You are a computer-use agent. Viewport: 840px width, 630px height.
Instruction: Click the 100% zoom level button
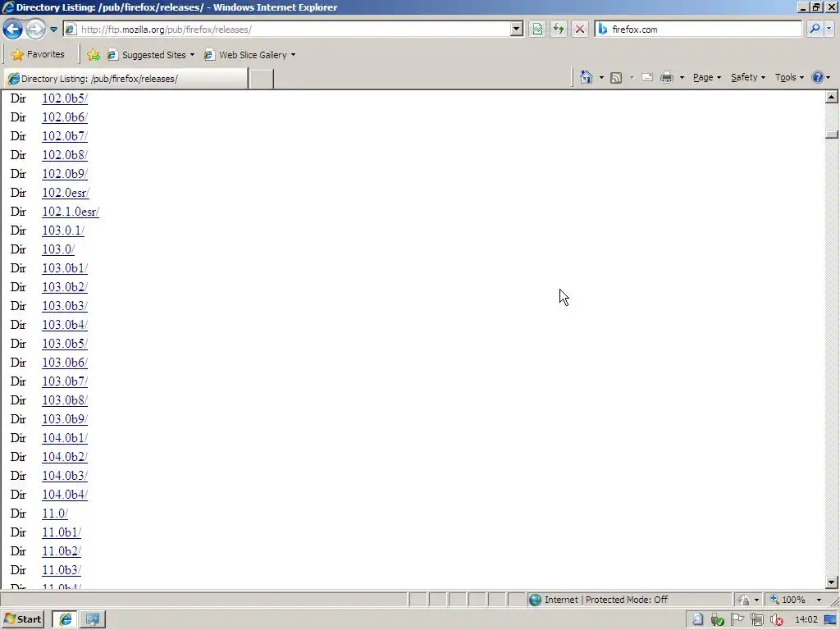[x=788, y=600]
